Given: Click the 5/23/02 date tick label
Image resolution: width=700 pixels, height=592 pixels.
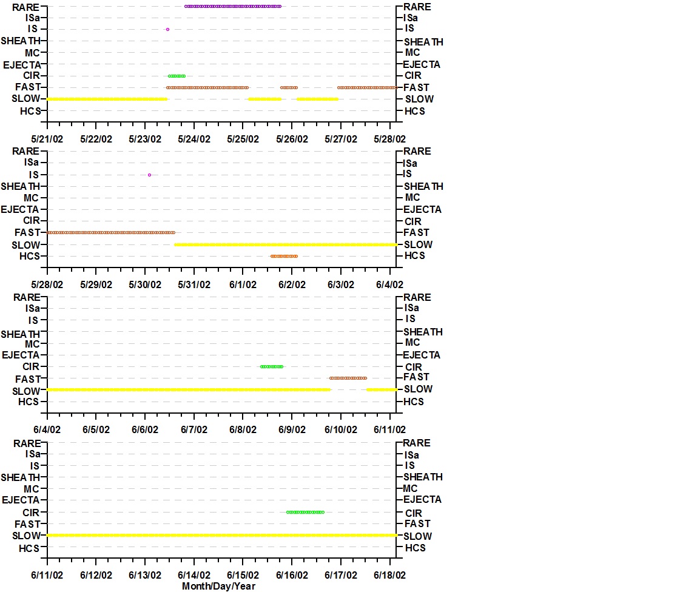Looking at the screenshot, I should [x=145, y=139].
